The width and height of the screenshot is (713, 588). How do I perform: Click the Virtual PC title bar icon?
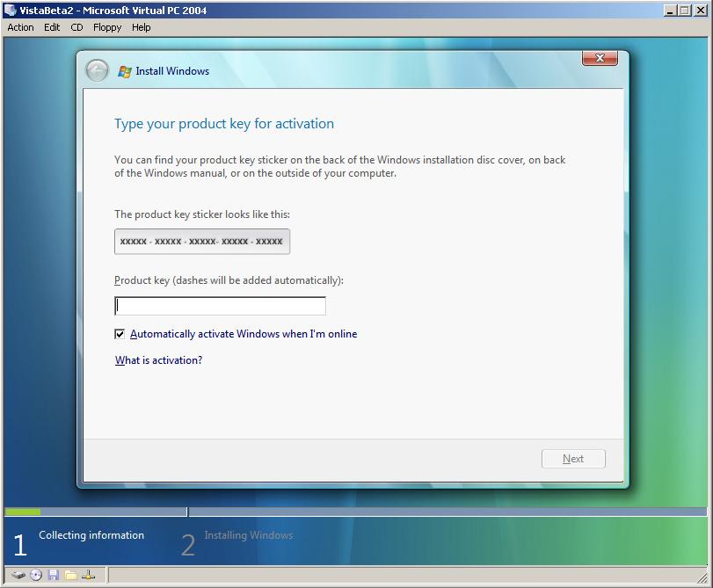click(10, 10)
